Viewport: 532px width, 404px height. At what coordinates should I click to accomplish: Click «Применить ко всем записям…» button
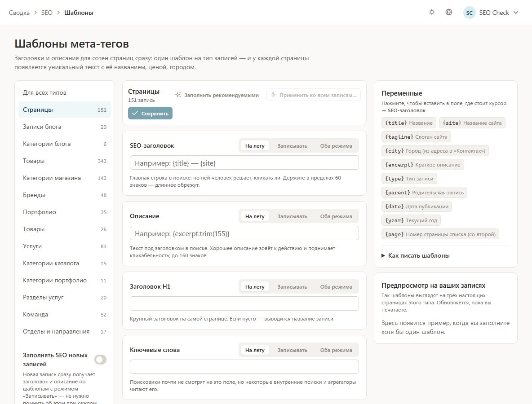tap(314, 95)
